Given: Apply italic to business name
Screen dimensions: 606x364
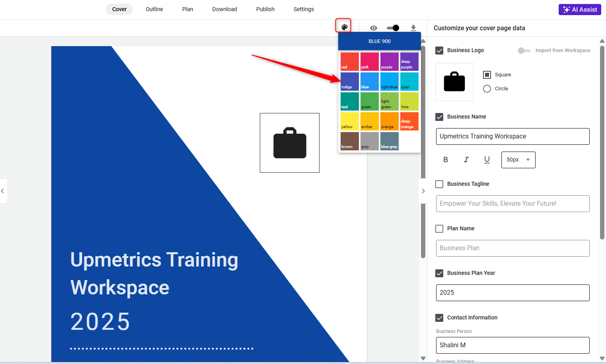Looking at the screenshot, I should pos(466,160).
